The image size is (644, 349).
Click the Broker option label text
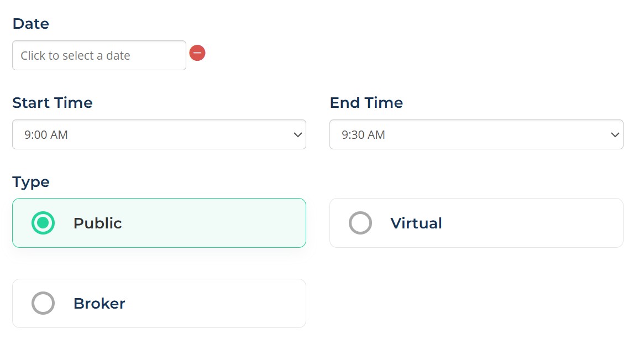pos(99,304)
